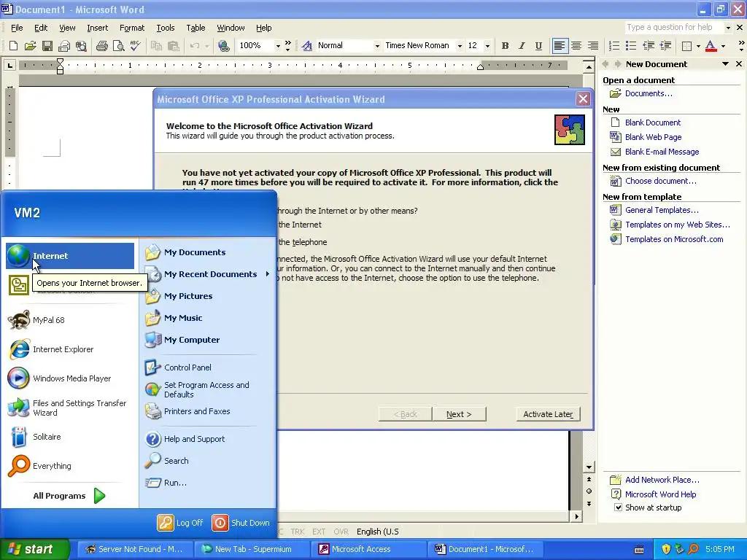Click Next in the Activation Wizard
The height and width of the screenshot is (560, 747).
point(459,414)
